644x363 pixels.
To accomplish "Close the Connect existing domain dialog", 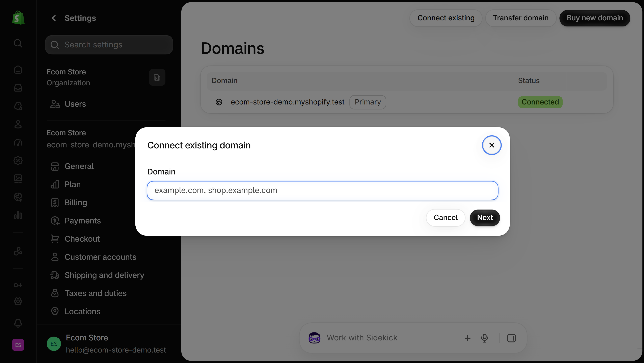I will [x=491, y=145].
